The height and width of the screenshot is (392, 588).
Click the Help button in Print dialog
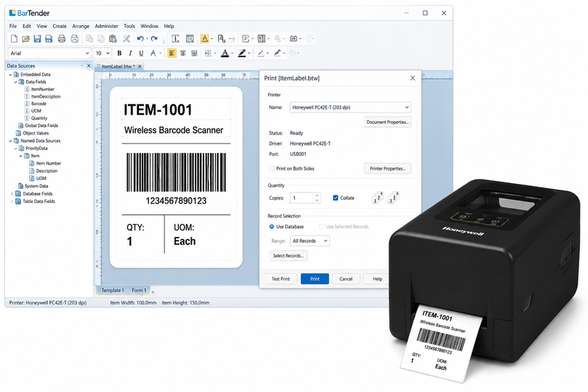coord(377,279)
